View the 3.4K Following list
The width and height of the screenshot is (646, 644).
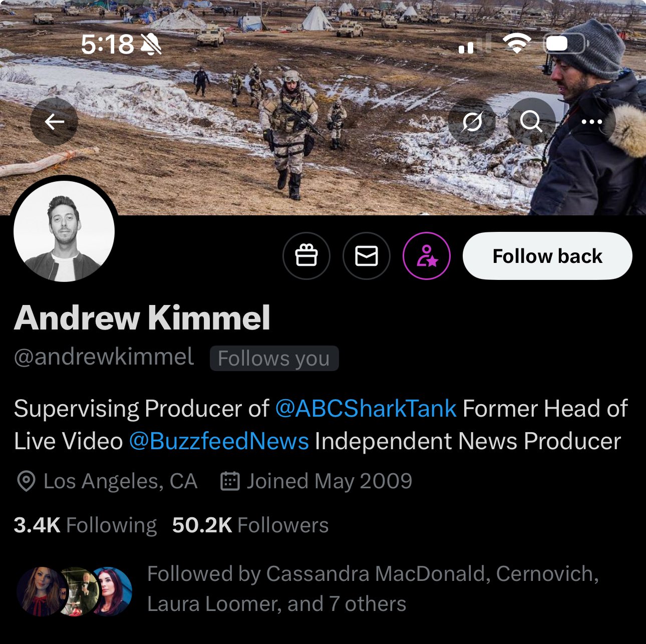click(x=85, y=525)
